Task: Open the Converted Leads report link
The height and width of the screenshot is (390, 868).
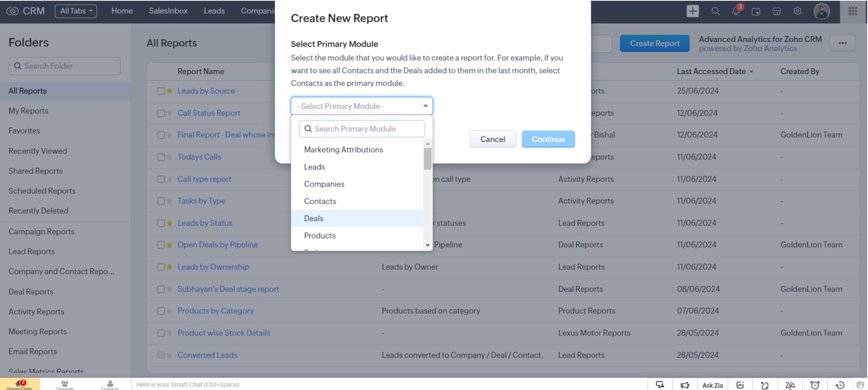Action: (x=207, y=355)
